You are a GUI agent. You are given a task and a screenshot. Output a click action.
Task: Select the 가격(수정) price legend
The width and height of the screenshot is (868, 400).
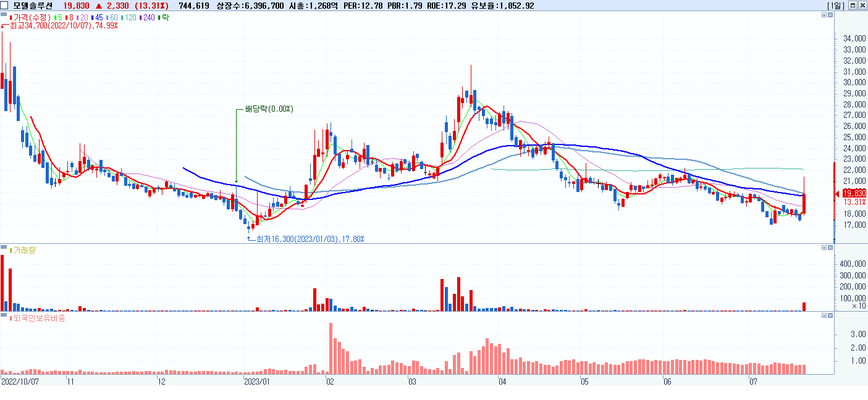pos(31,17)
